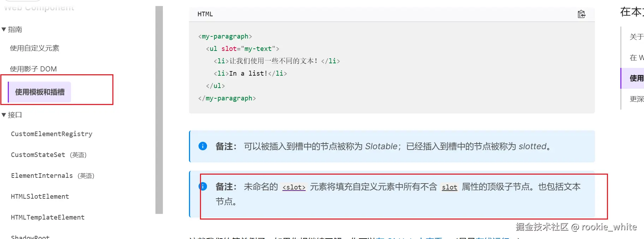Open CustomElementRegistry interface page
This screenshot has height=239, width=644.
click(x=52, y=134)
